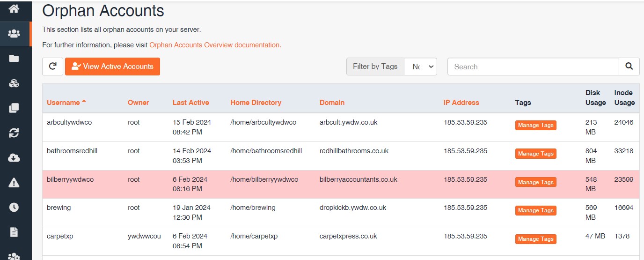Click inode value 23599
644x260 pixels.
[x=623, y=179]
